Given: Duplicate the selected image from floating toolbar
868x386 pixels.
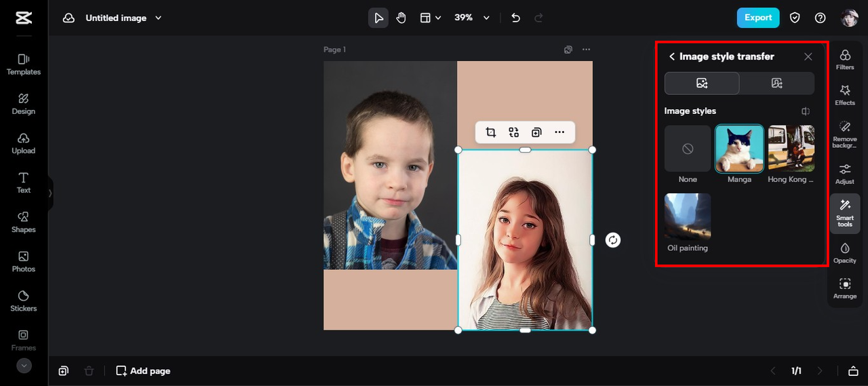Looking at the screenshot, I should pos(536,132).
